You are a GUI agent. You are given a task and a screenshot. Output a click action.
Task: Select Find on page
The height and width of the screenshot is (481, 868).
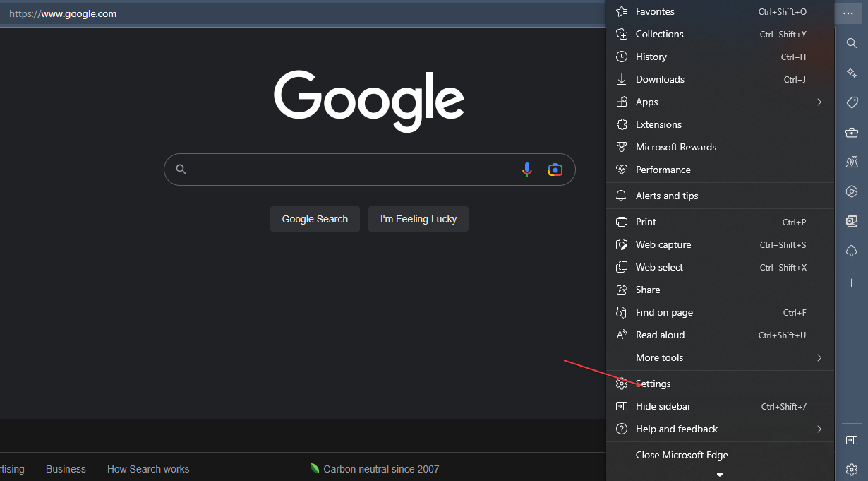[x=720, y=312]
